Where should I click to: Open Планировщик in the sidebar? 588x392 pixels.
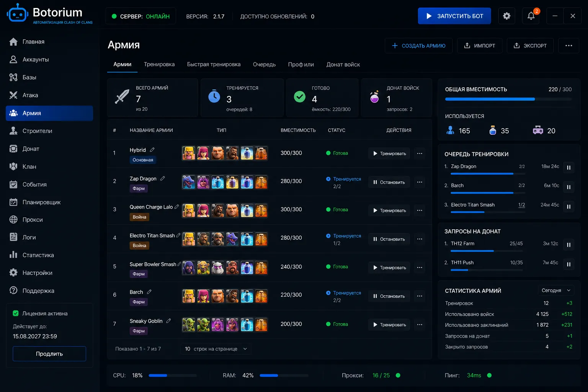49,202
